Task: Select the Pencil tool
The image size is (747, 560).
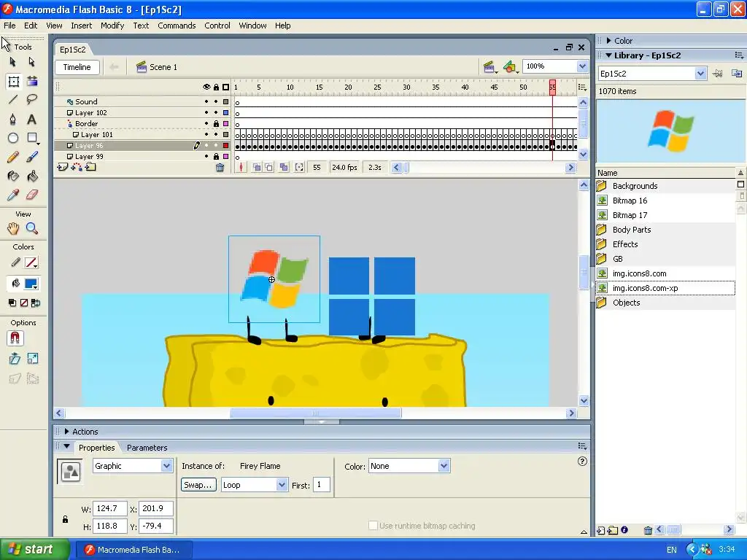Action: point(13,157)
